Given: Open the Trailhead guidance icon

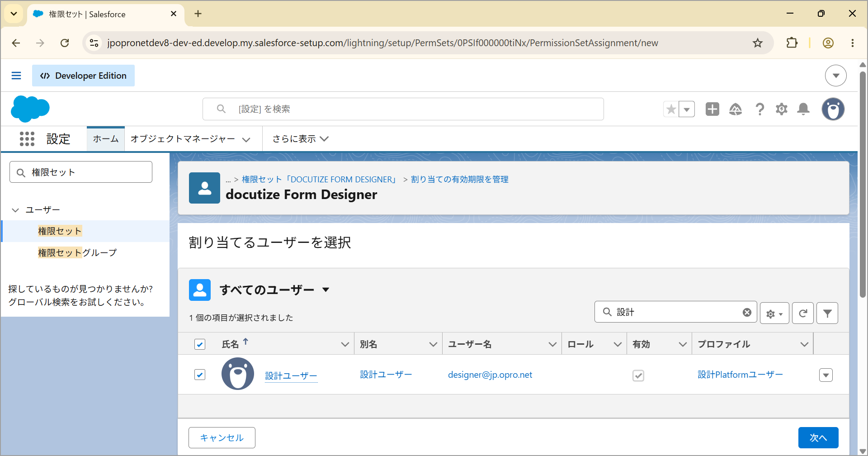Looking at the screenshot, I should pyautogui.click(x=736, y=109).
